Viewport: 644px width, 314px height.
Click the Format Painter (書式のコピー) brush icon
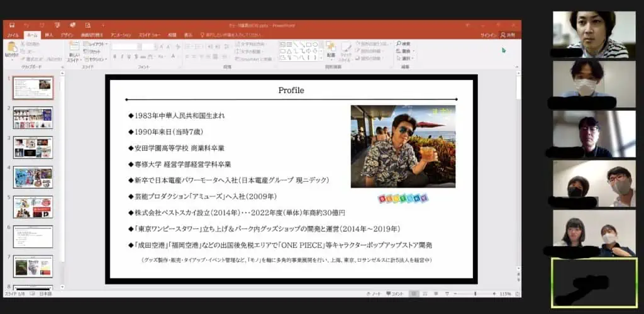(x=23, y=59)
